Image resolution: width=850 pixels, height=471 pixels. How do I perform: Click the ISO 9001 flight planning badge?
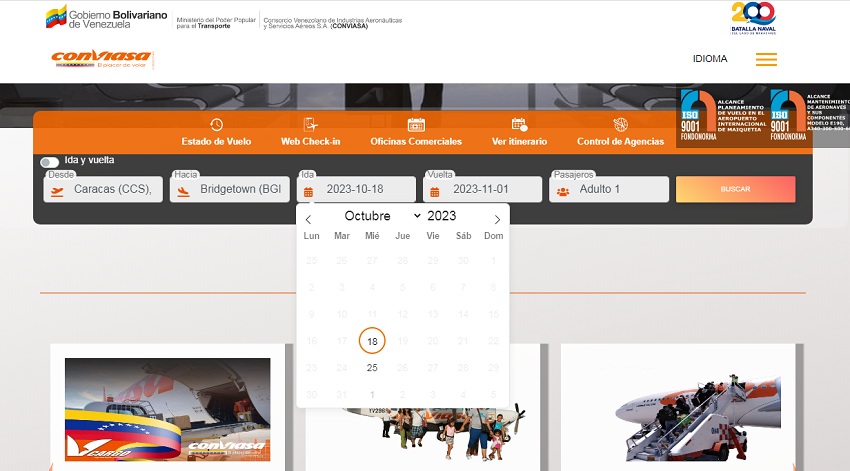[723, 116]
